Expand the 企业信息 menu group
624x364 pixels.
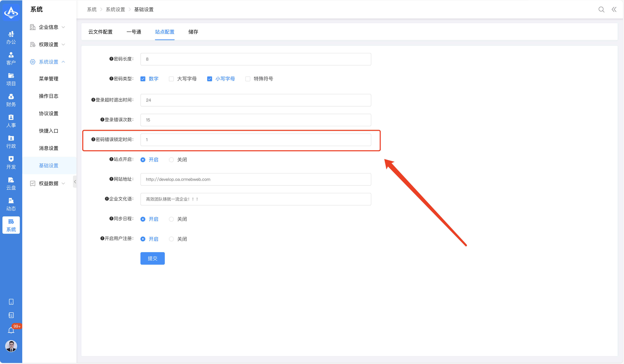tap(48, 27)
